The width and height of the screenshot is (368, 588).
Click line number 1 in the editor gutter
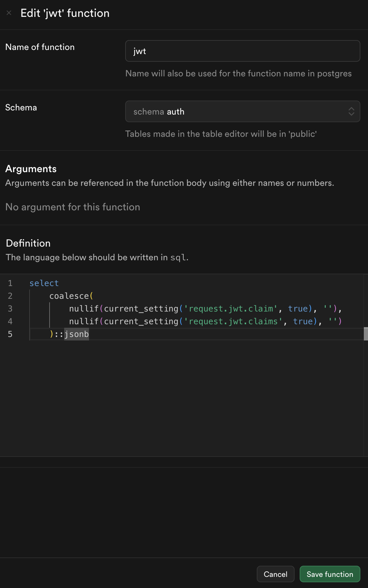10,283
